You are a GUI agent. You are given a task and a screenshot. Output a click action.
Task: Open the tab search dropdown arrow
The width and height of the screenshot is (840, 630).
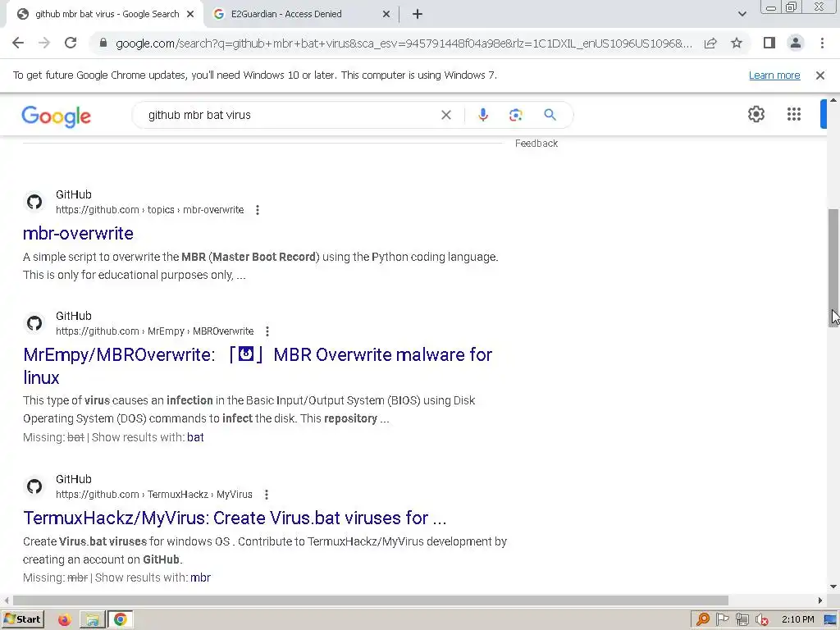[742, 14]
